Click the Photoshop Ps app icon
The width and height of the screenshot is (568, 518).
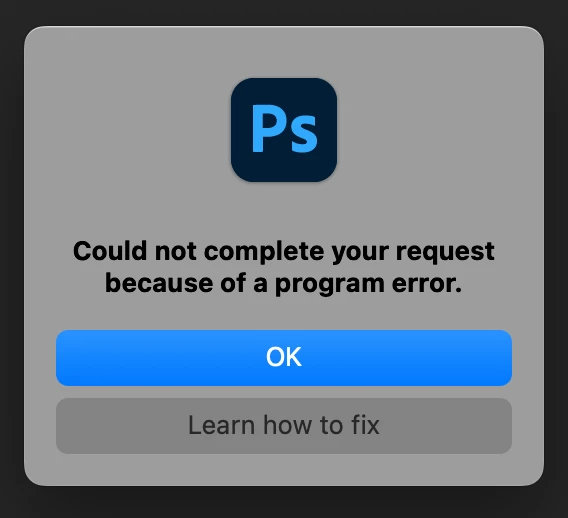coord(284,130)
